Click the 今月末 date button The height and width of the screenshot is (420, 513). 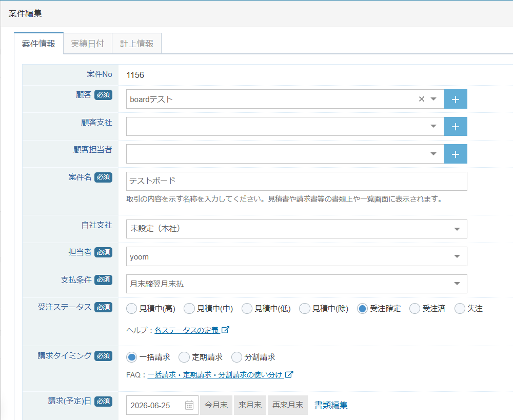[x=216, y=405]
